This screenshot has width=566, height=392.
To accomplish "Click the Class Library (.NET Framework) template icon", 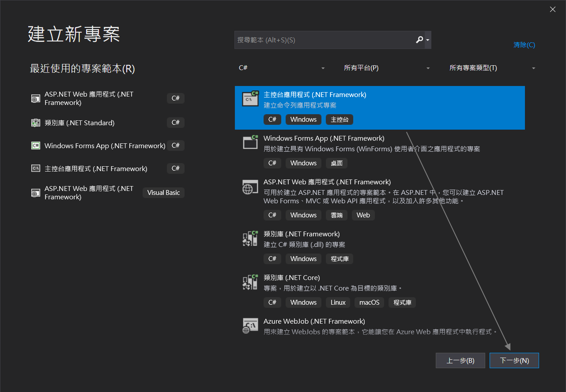I will click(x=250, y=238).
